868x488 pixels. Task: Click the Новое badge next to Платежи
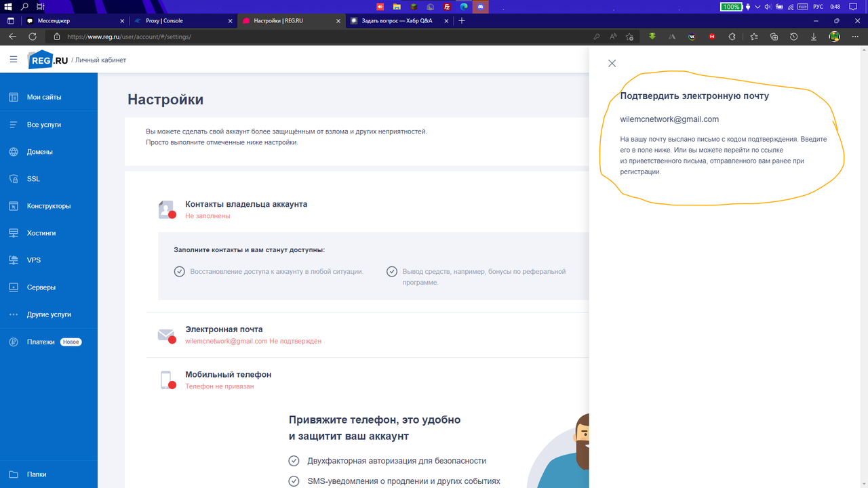71,342
